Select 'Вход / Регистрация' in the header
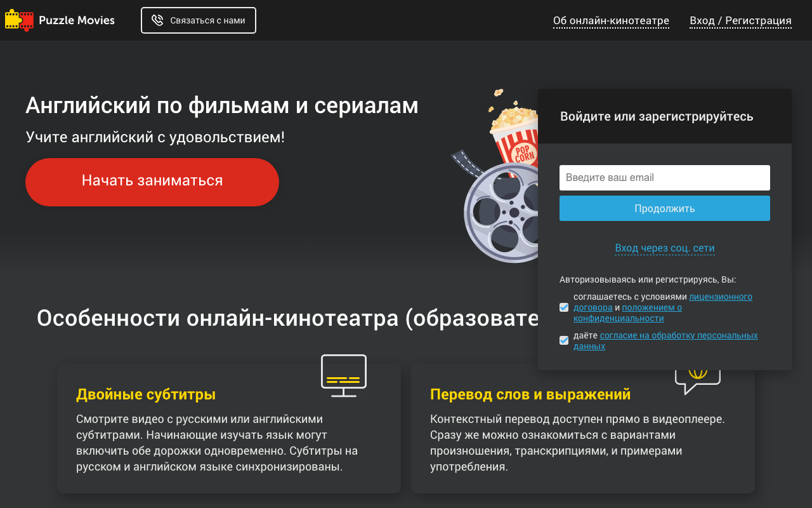812x508 pixels. tap(740, 20)
